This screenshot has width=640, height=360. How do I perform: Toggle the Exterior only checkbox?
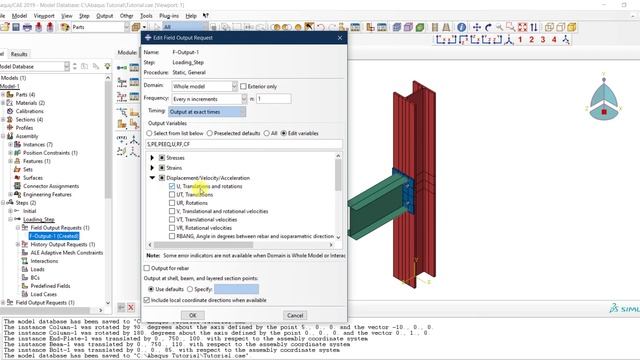click(243, 86)
